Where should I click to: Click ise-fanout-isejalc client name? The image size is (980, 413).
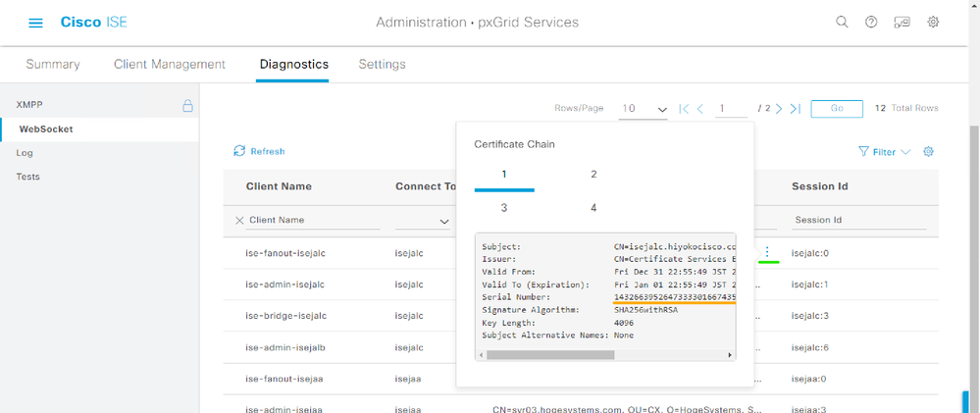click(285, 254)
